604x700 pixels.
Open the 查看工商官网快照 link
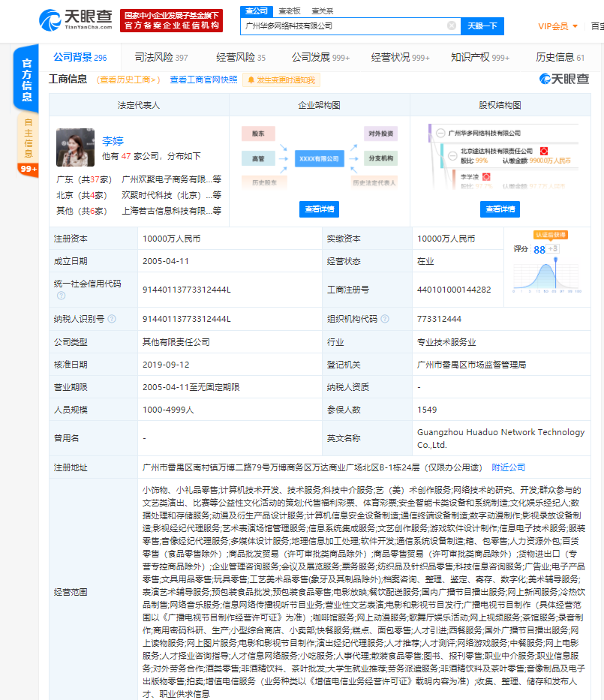point(203,80)
